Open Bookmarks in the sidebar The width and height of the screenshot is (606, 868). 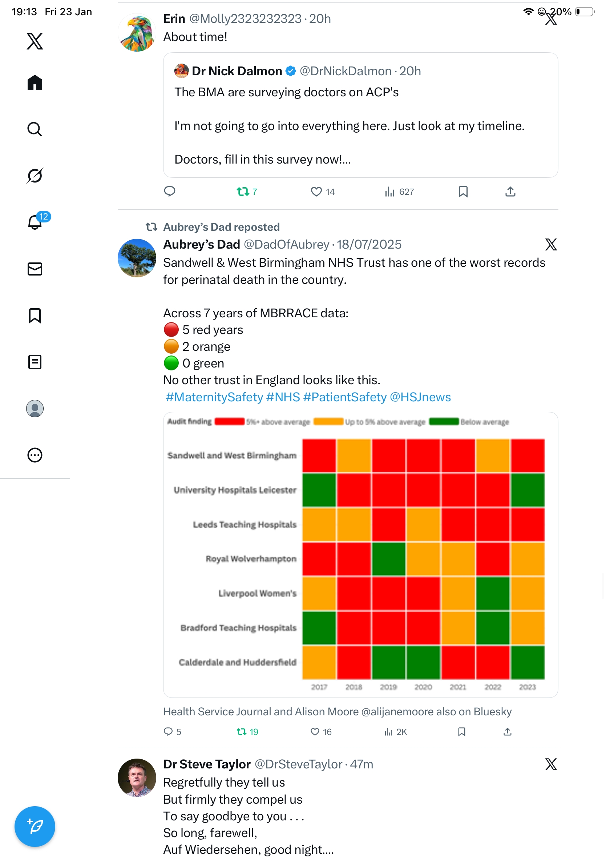click(x=35, y=315)
